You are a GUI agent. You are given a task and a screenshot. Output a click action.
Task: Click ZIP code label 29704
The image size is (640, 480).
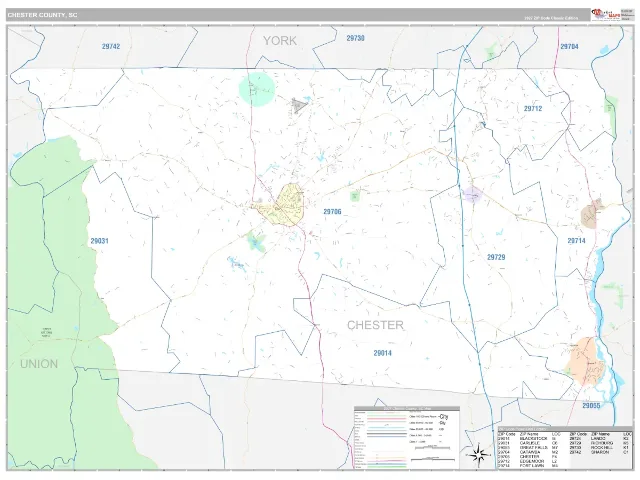pyautogui.click(x=569, y=47)
